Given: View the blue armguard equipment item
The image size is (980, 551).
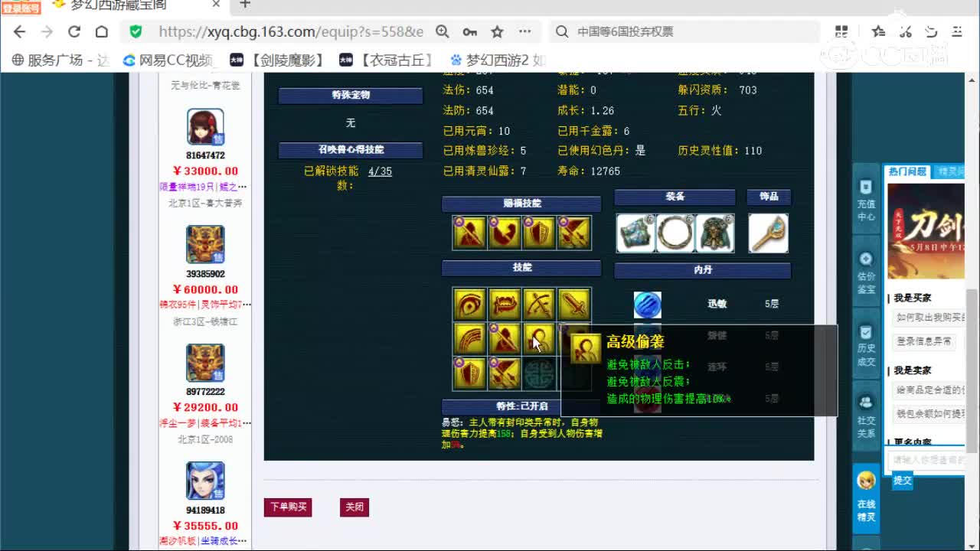Looking at the screenshot, I should click(636, 233).
